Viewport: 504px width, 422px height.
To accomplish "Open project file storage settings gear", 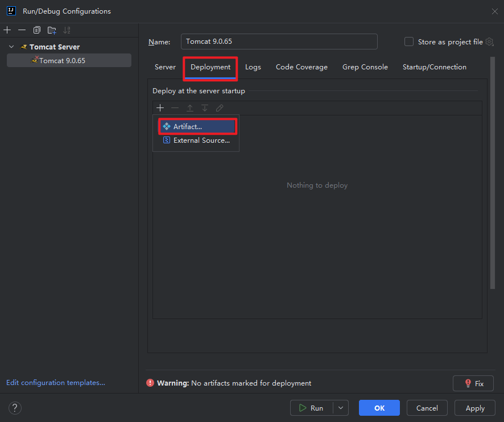I will click(489, 42).
